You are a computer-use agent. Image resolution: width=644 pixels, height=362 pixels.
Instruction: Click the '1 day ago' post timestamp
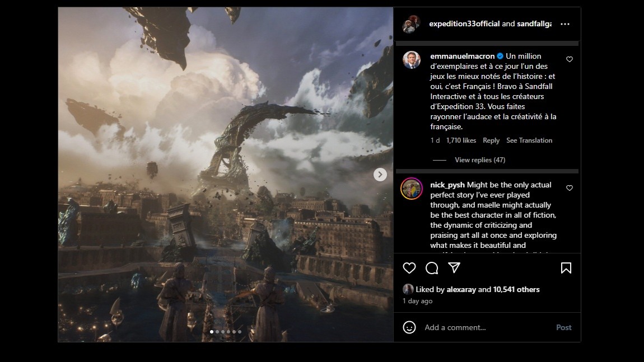pyautogui.click(x=417, y=301)
